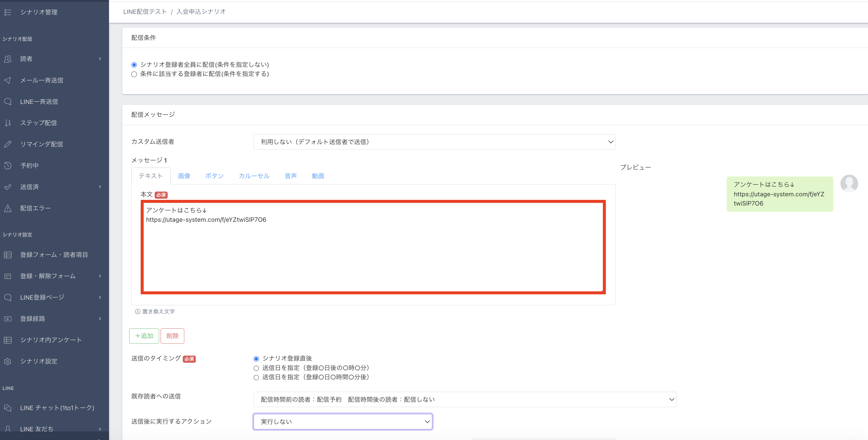The width and height of the screenshot is (868, 440).
Task: Open the カスタム送信者 dropdown
Action: point(434,142)
